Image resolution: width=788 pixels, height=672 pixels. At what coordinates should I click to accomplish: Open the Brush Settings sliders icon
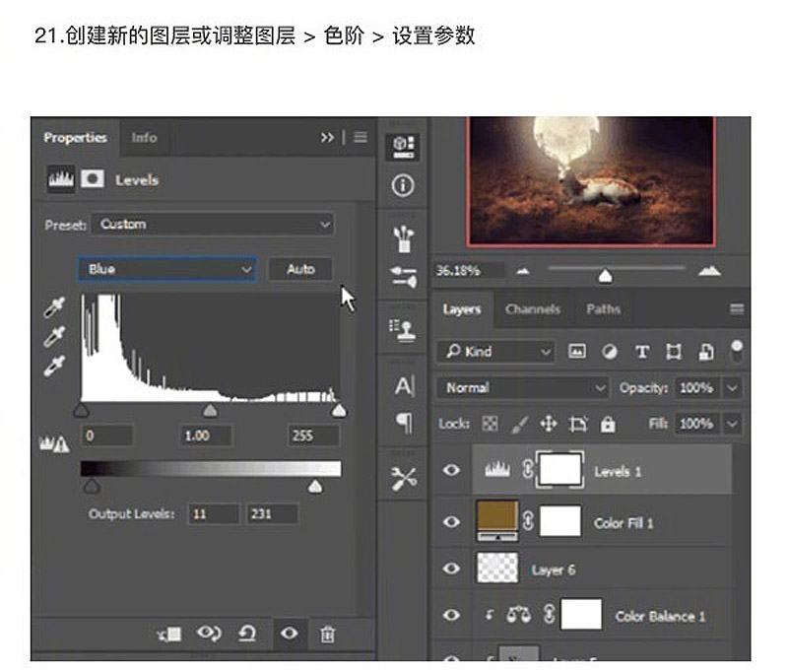(404, 277)
